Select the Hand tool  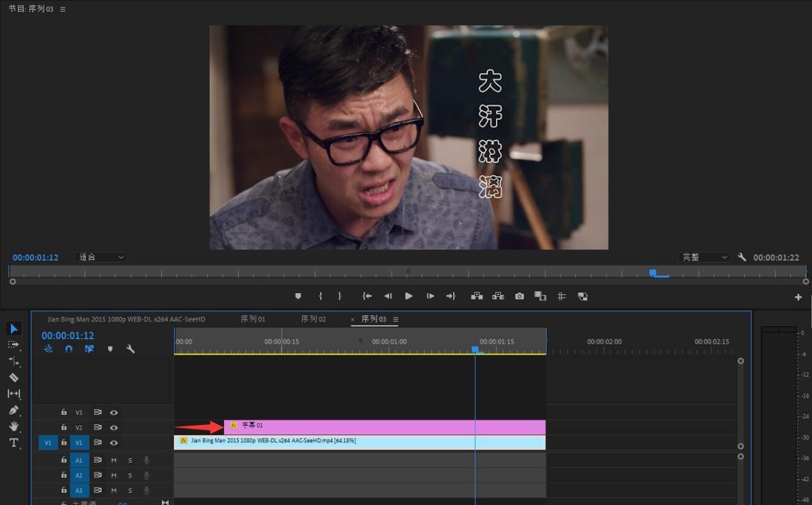pyautogui.click(x=13, y=426)
